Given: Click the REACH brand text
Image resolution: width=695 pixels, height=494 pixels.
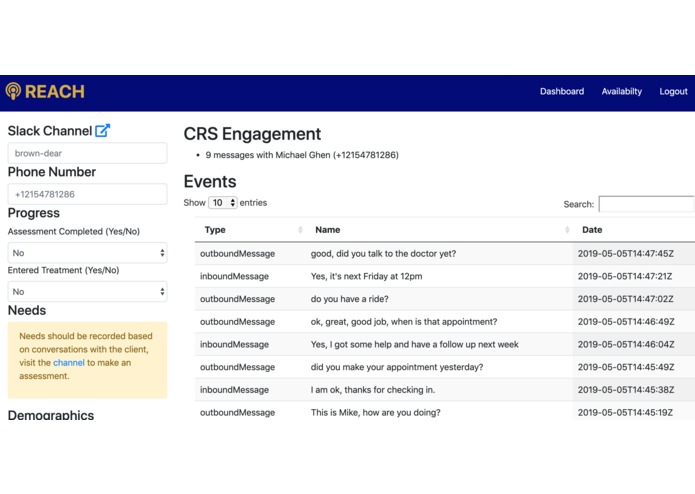Looking at the screenshot, I should coord(55,91).
